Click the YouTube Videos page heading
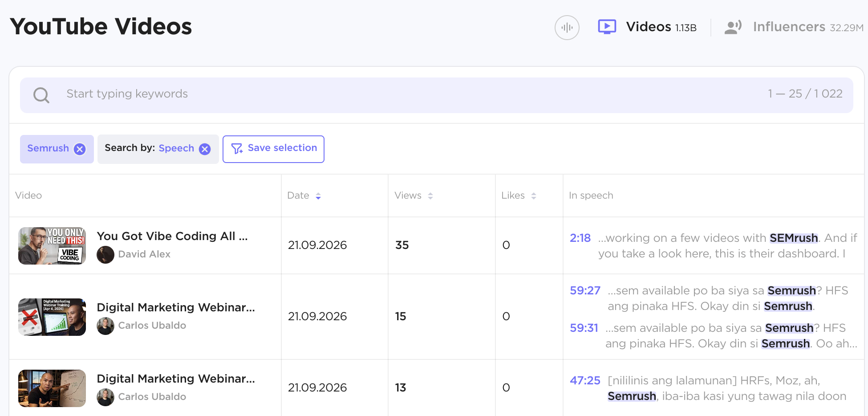868x416 pixels. point(101,27)
